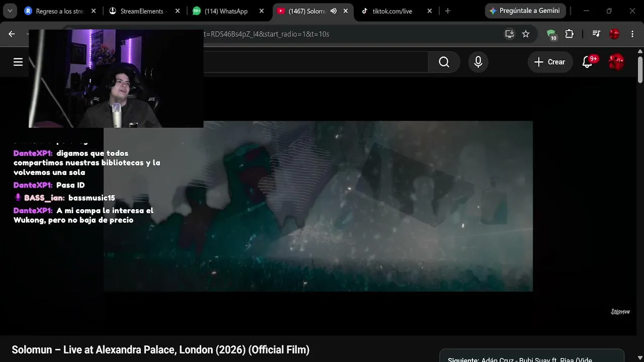Click the video title 'Solomun – Live at Alexandra Palace'
644x362 pixels.
tap(160, 350)
